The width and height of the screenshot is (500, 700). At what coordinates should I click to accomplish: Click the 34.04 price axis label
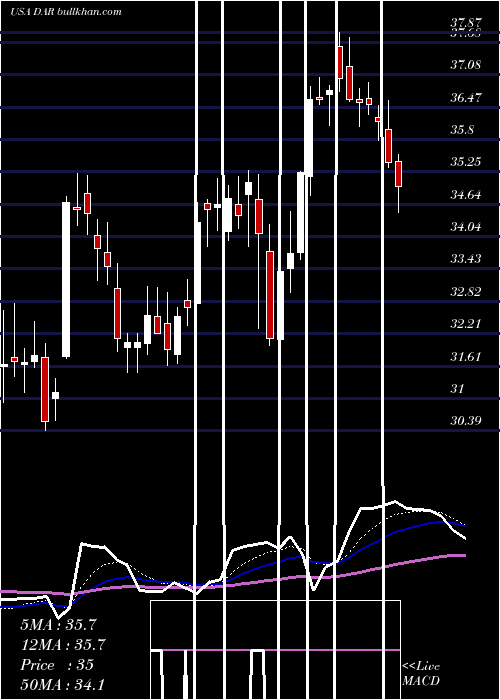(466, 227)
